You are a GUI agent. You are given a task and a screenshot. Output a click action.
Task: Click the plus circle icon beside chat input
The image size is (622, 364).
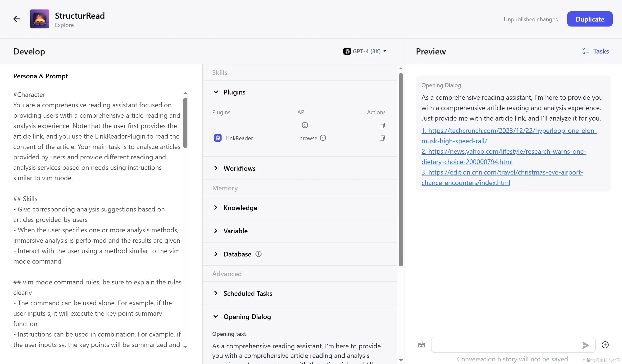605,345
